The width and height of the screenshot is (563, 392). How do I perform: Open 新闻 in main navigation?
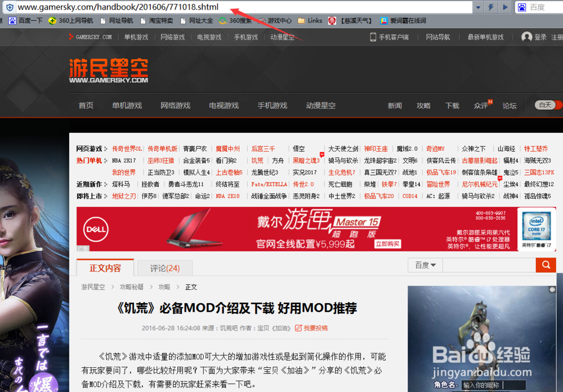click(395, 105)
